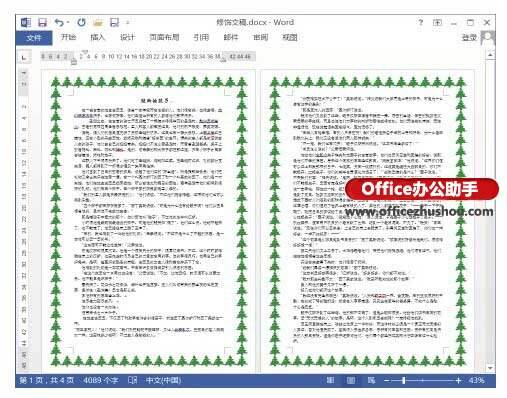Redo the last action with the circular arrow
This screenshot has width=507, height=398.
pos(81,23)
